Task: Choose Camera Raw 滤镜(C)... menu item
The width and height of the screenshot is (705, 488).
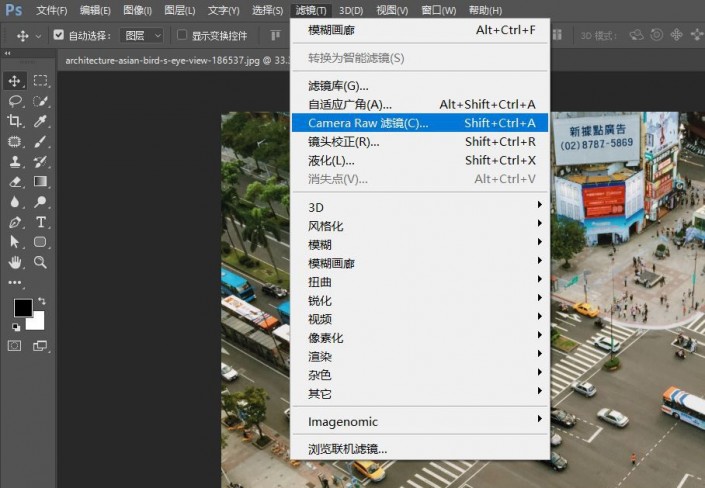Action: [x=420, y=123]
